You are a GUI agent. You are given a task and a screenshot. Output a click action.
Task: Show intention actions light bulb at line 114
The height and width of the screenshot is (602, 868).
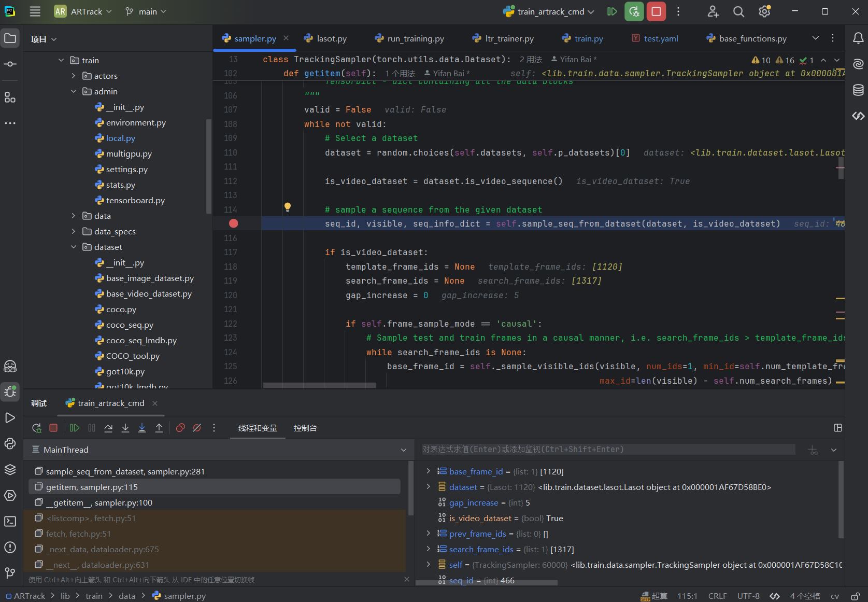pos(288,208)
